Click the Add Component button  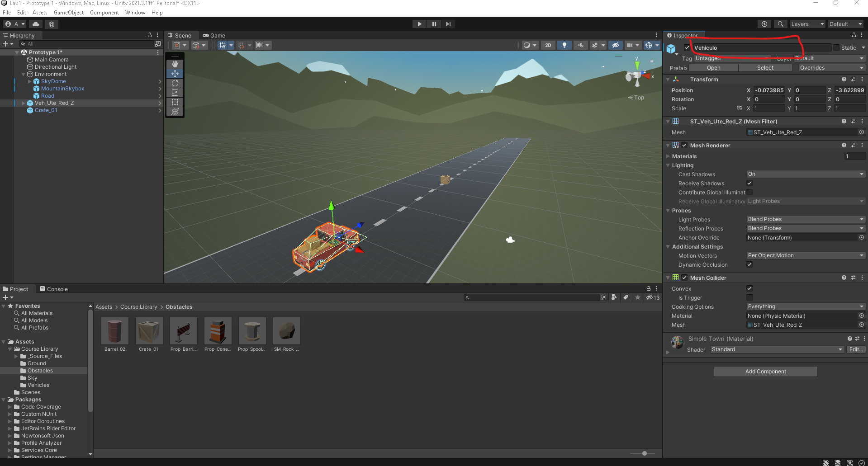point(765,372)
